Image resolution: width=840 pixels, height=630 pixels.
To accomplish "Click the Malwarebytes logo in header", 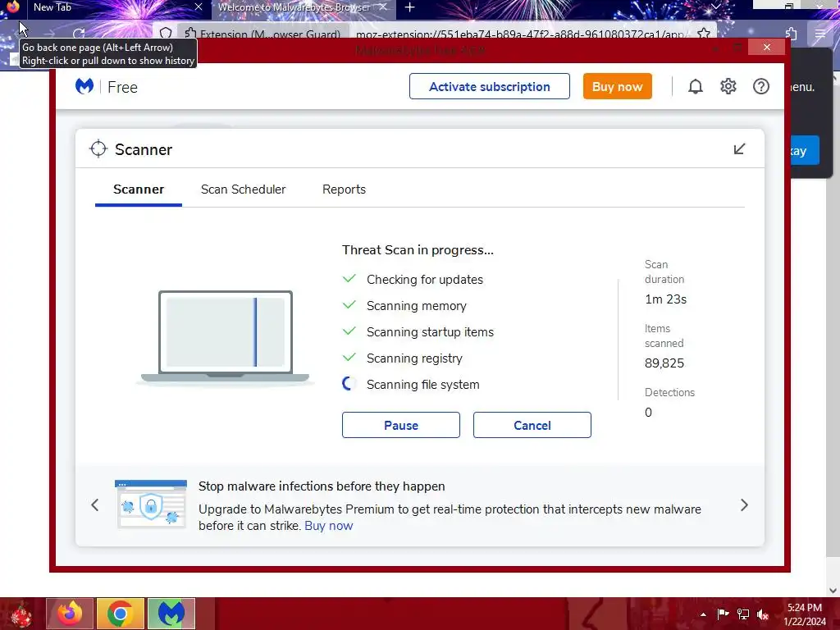I will tap(84, 86).
